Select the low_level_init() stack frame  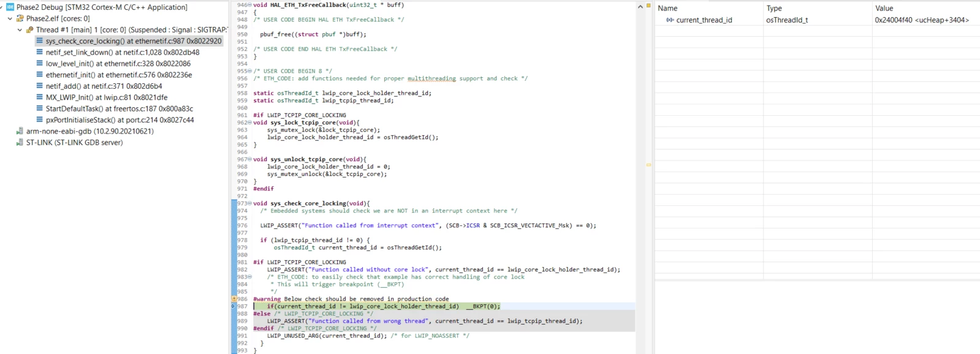[x=118, y=64]
